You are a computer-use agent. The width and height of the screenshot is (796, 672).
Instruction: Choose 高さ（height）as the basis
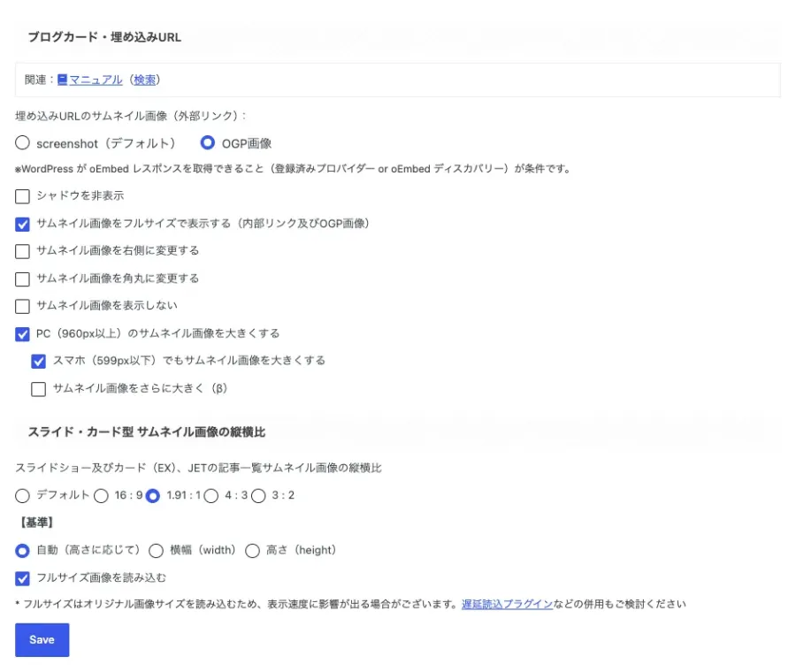tap(252, 551)
